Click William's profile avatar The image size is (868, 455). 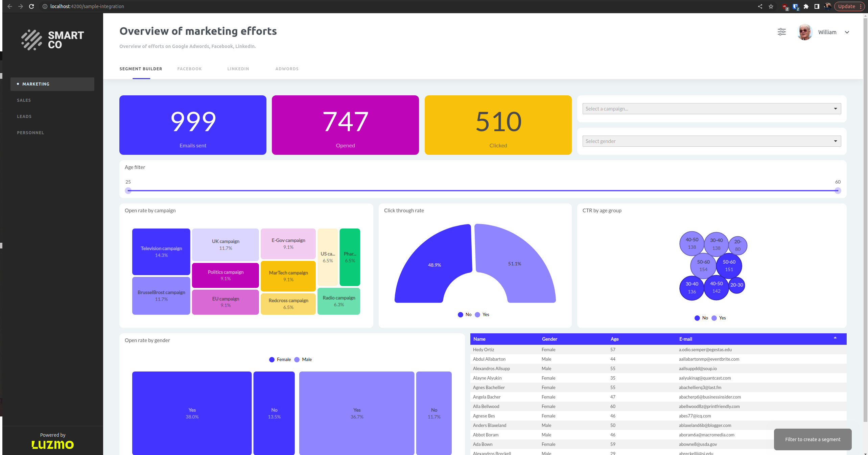click(x=804, y=32)
